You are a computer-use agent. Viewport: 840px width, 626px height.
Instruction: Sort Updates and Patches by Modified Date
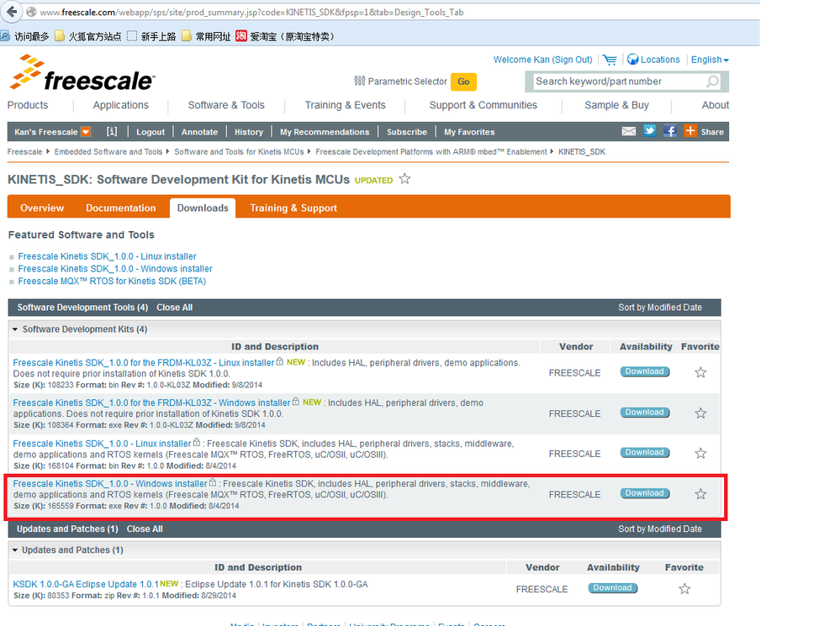point(660,529)
